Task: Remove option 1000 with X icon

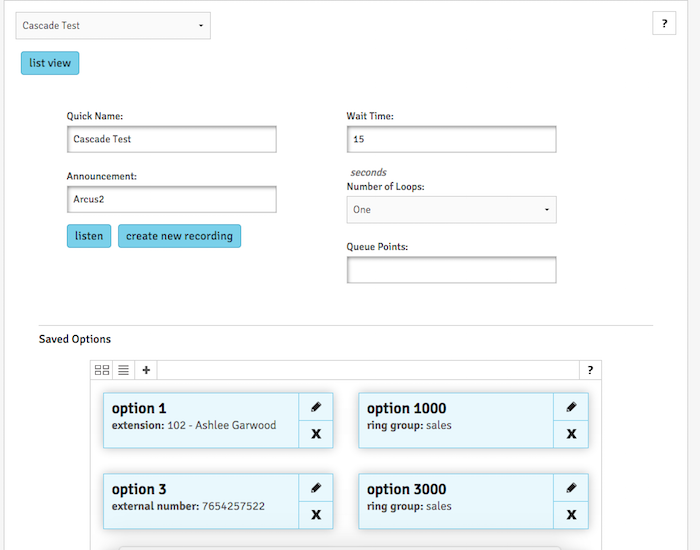Action: (571, 434)
